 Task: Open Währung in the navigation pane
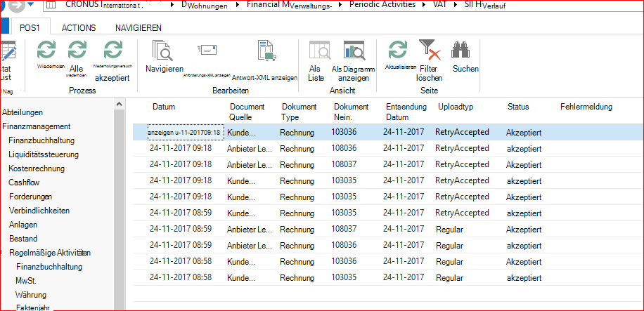[x=31, y=295]
